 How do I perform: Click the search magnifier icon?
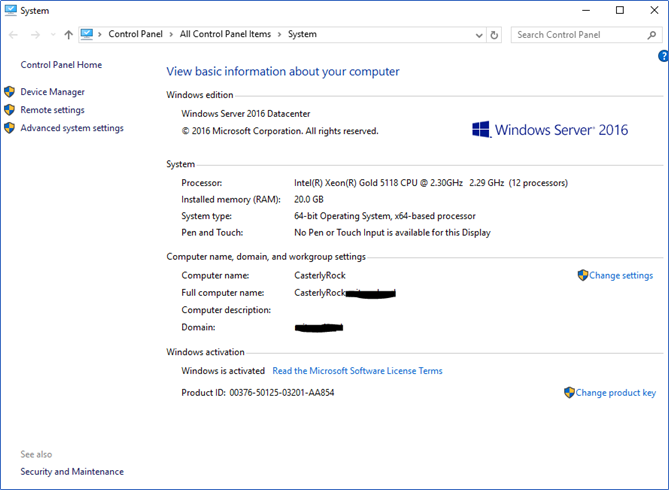(x=652, y=35)
